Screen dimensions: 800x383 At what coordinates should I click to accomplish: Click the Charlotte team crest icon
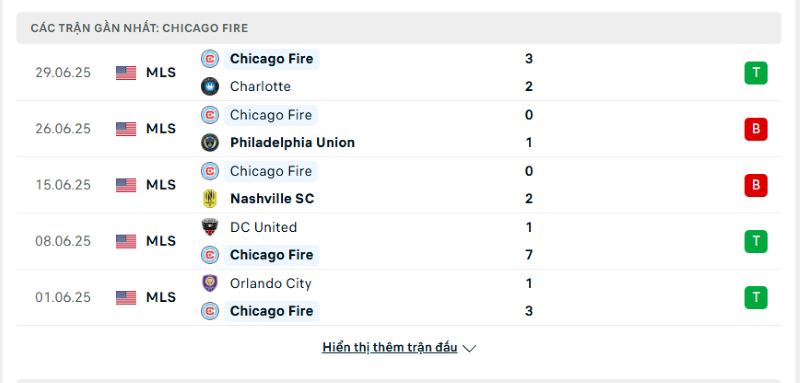click(210, 86)
